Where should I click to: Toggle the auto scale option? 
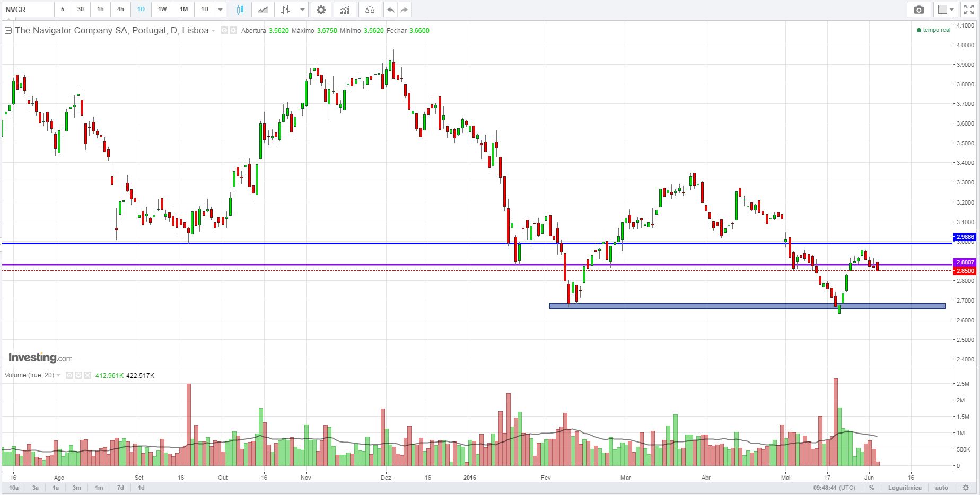coord(941,488)
